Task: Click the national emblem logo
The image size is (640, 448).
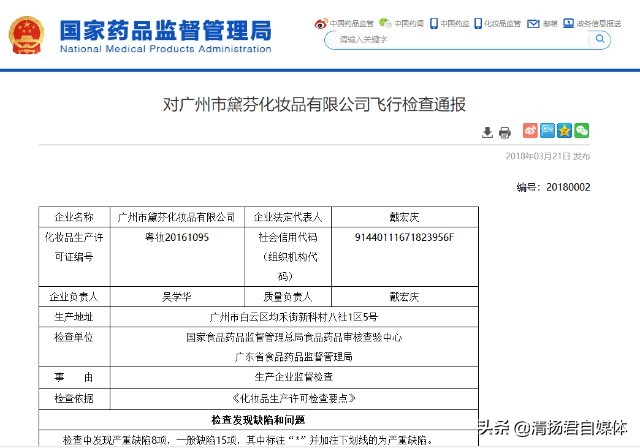Action: [26, 35]
